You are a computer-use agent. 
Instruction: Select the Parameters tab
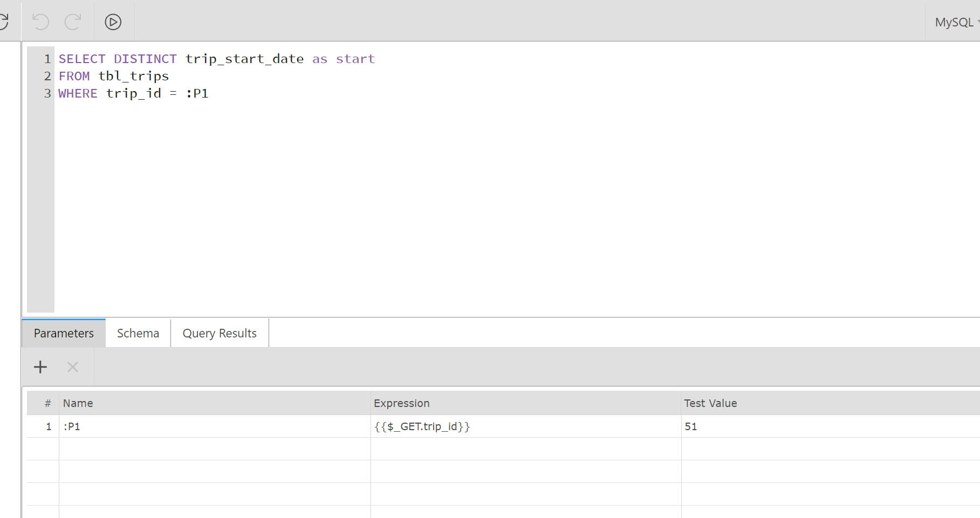(63, 333)
